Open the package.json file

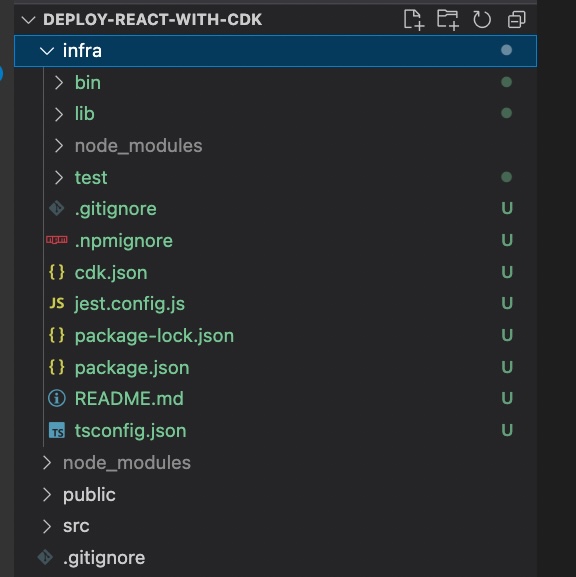132,368
